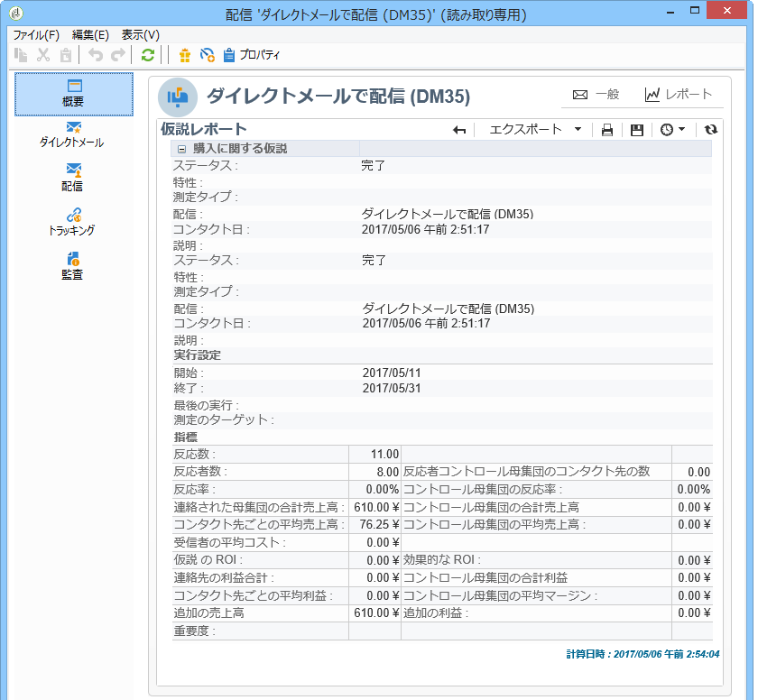Open プロパティ properties button
Screen dimensions: 758x700
click(x=252, y=55)
